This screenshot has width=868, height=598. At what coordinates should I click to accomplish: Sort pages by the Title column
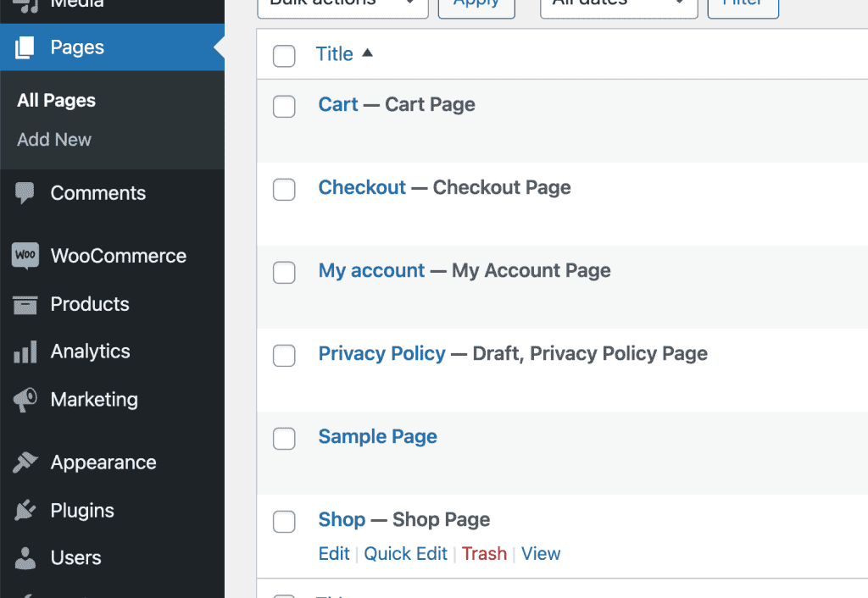(x=334, y=53)
